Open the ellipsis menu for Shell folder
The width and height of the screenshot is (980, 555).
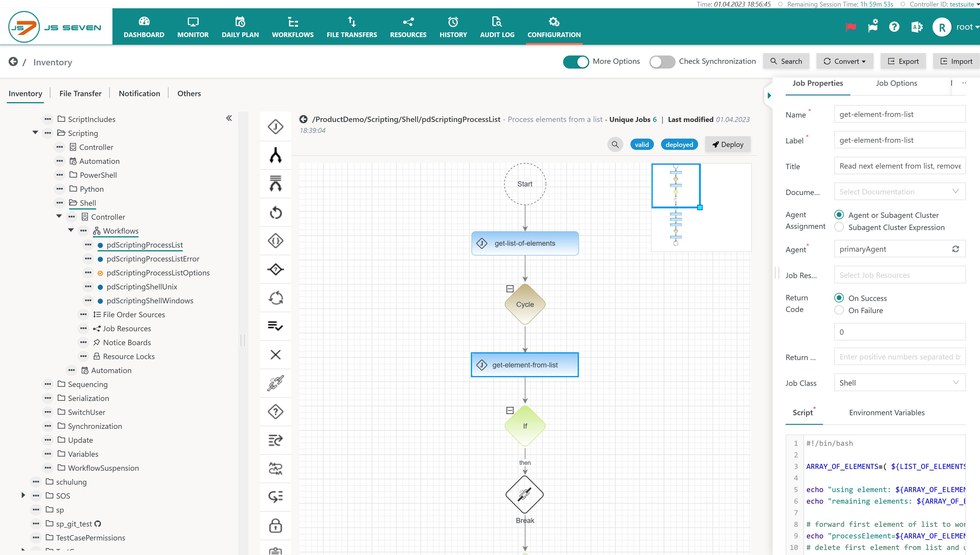(x=60, y=203)
